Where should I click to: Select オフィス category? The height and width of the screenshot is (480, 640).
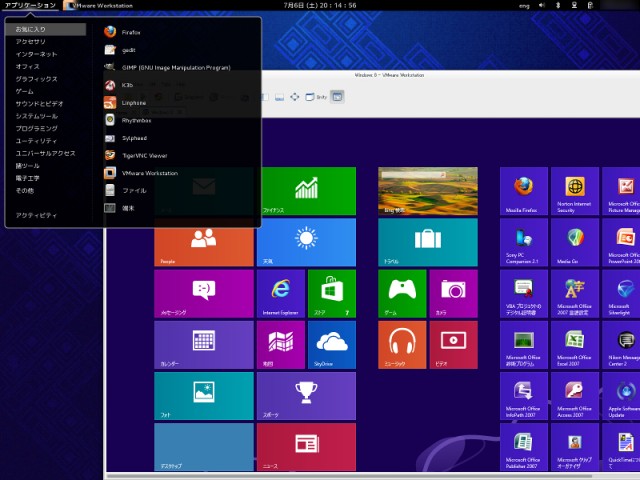(27, 66)
